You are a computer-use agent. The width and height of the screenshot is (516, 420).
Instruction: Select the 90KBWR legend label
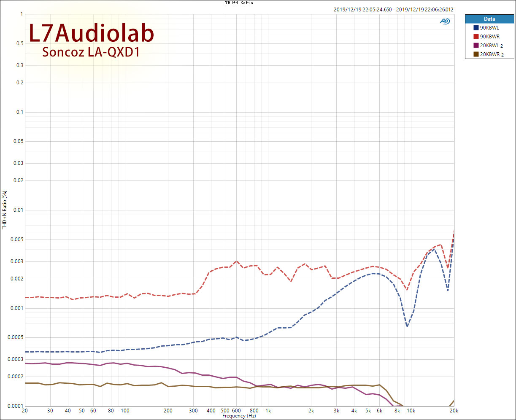coord(490,36)
